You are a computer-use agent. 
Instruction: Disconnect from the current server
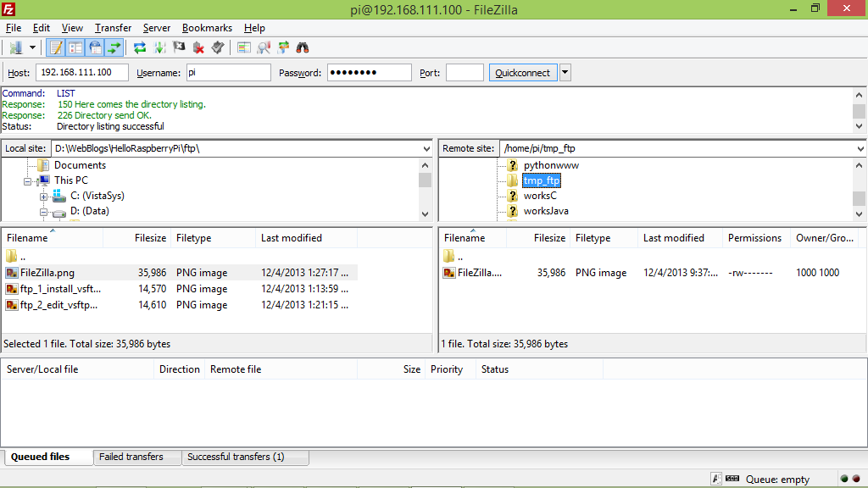click(198, 47)
